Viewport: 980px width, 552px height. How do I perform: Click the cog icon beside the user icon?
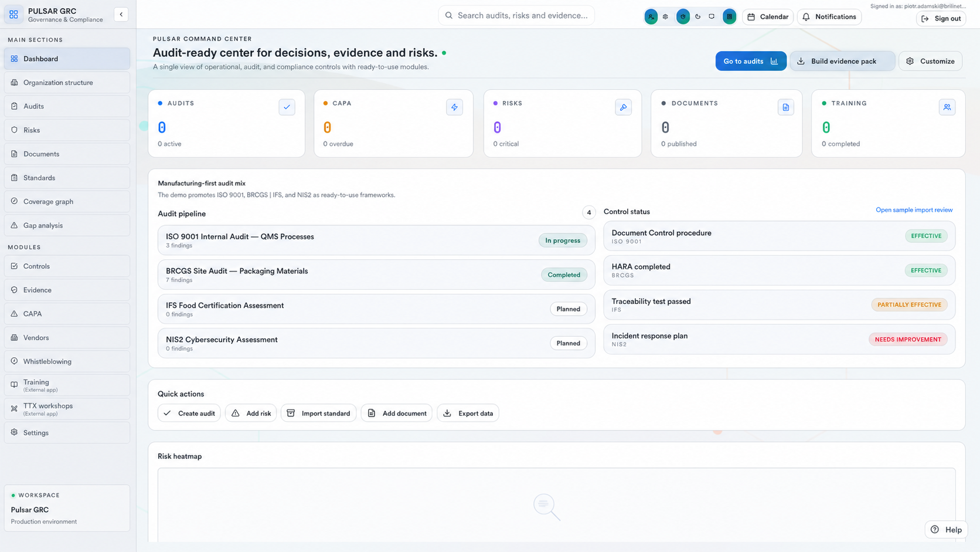[x=665, y=16]
